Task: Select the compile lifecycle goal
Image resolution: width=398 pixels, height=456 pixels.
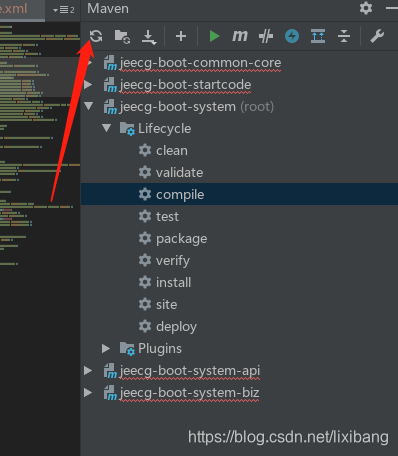Action: [180, 195]
